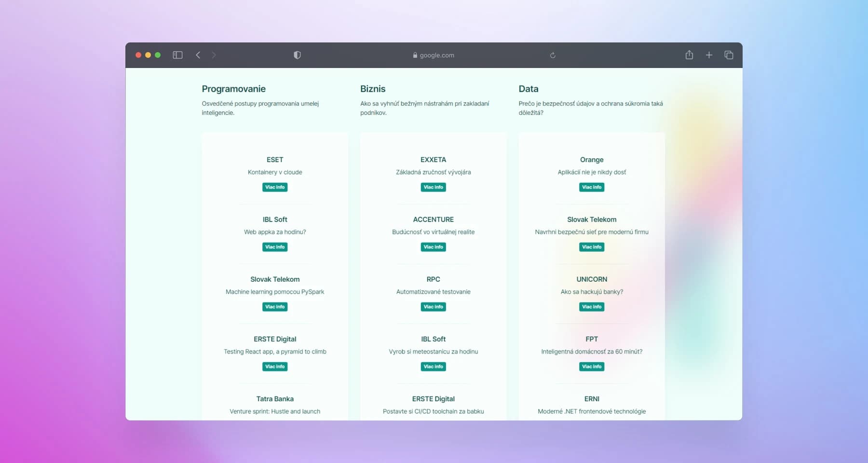Click IBL Soft title in Programovanie column

click(x=275, y=219)
